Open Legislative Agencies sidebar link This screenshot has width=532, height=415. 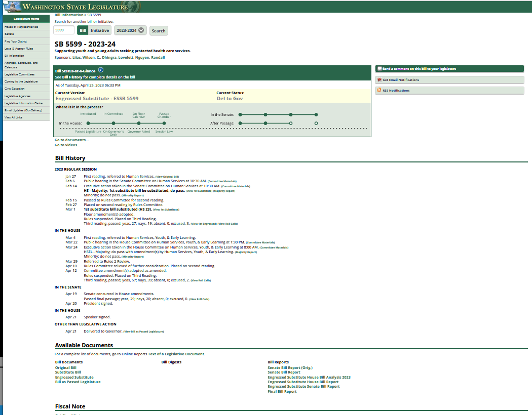tap(18, 96)
